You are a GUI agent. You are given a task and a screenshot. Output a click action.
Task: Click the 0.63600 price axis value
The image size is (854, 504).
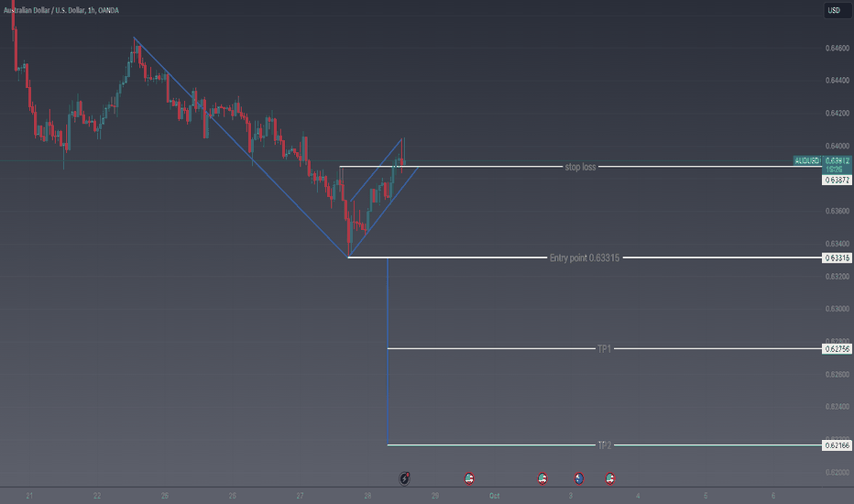pos(838,211)
